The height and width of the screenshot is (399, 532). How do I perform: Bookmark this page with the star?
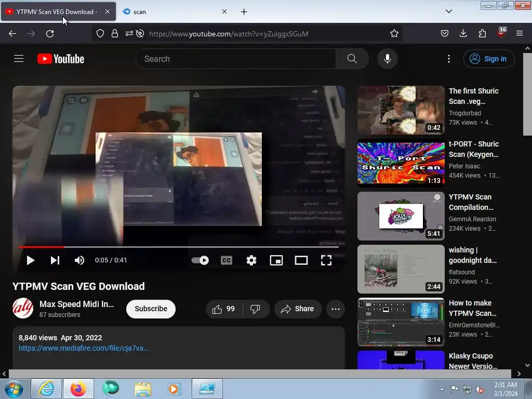[x=394, y=33]
